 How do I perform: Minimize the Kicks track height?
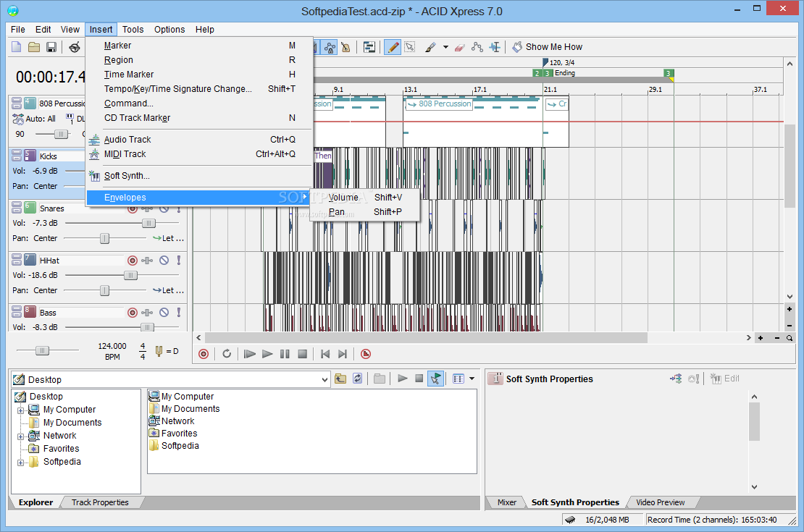point(17,153)
